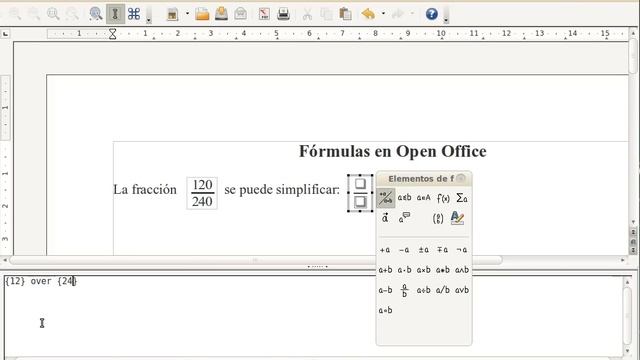Insert the a+b addition operator
The image size is (640, 360).
click(385, 270)
